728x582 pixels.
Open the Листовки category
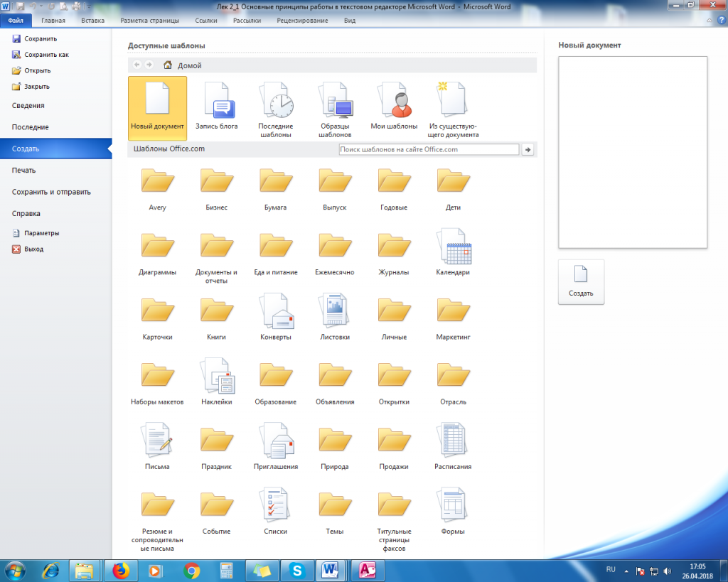click(335, 318)
